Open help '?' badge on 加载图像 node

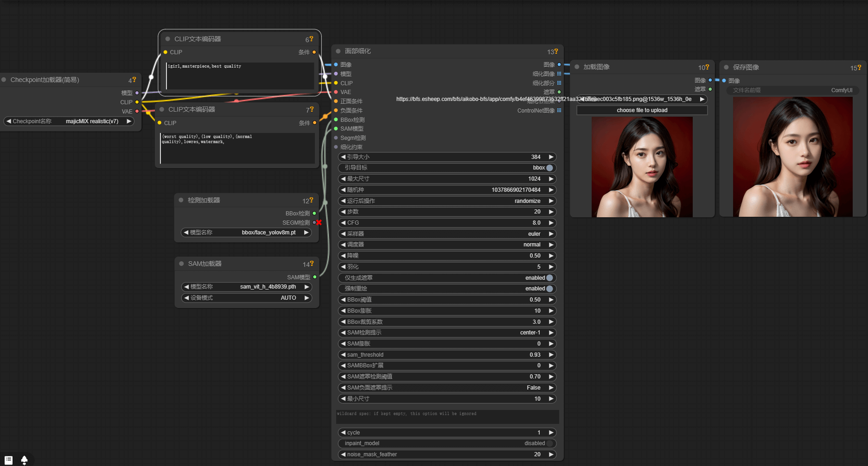coord(708,67)
